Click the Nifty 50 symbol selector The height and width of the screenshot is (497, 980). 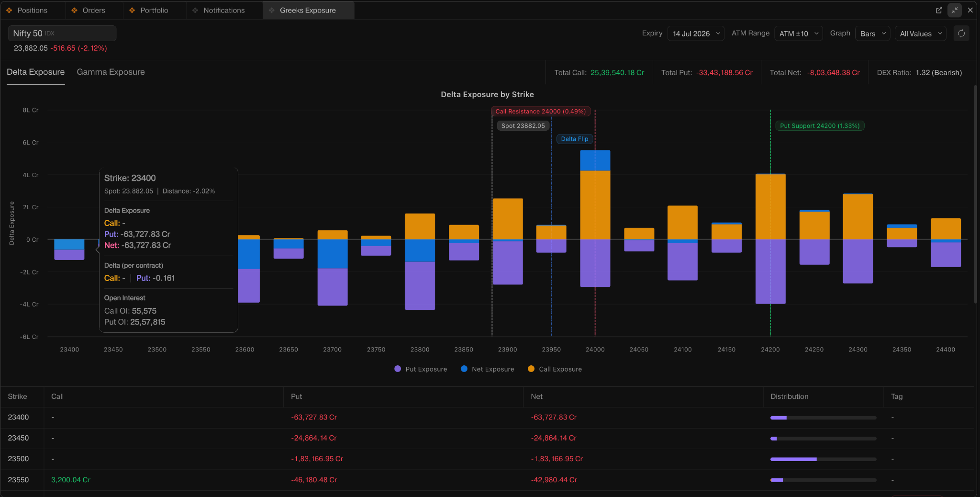62,33
